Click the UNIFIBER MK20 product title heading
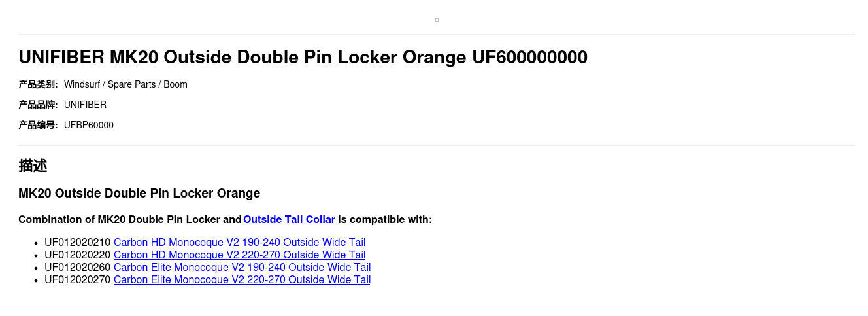Screen dimensions: 868x316 [303, 58]
